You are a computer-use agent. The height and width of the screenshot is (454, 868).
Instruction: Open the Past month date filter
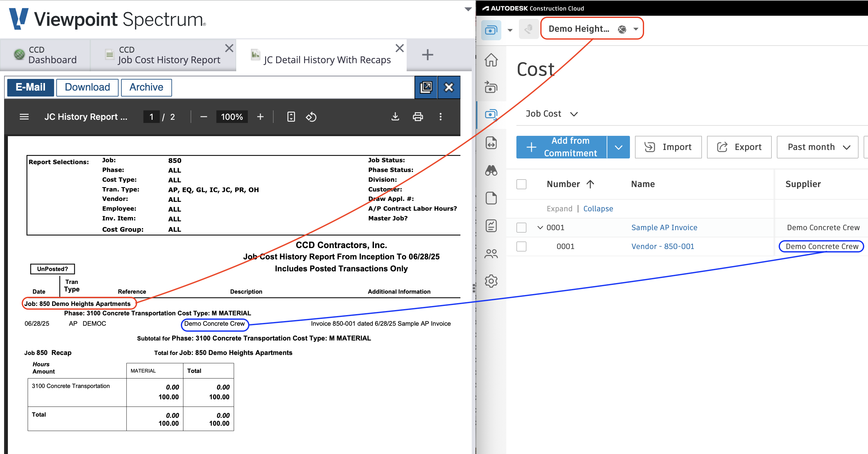pyautogui.click(x=817, y=147)
